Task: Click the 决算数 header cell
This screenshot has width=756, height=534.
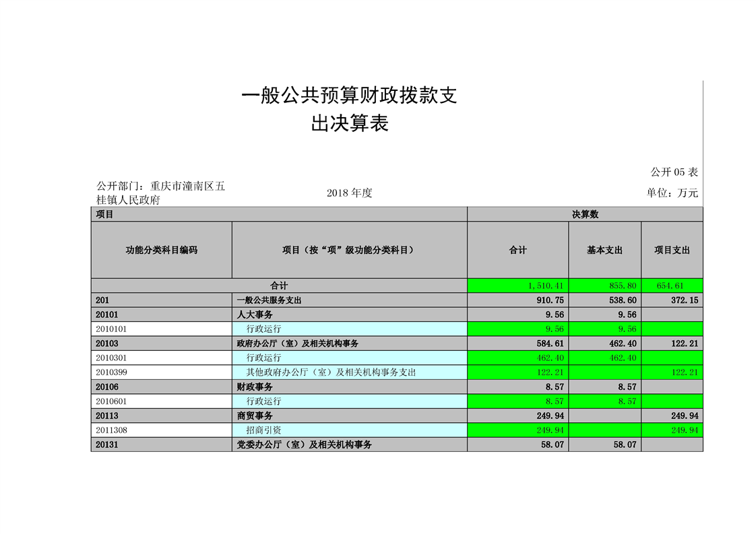Action: tap(585, 214)
